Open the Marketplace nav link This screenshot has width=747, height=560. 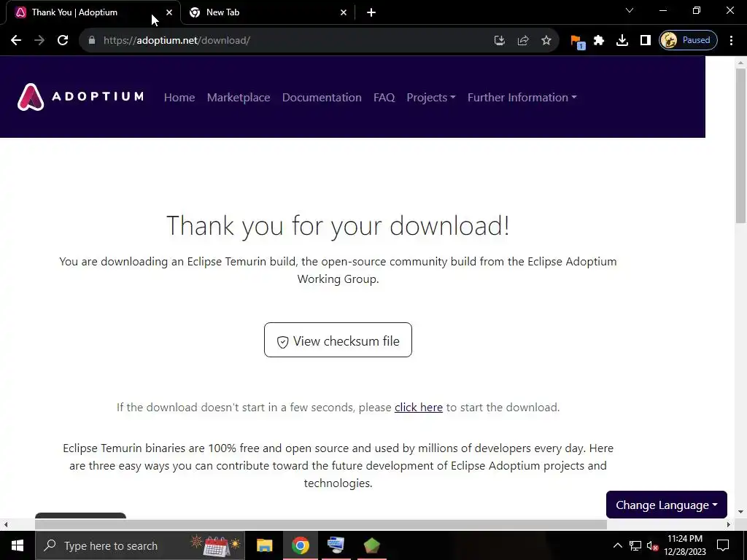click(x=239, y=97)
